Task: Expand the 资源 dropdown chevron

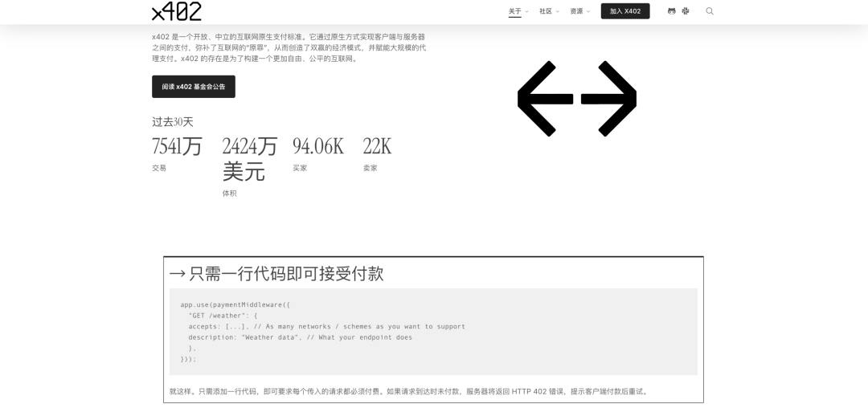Action: click(x=588, y=11)
